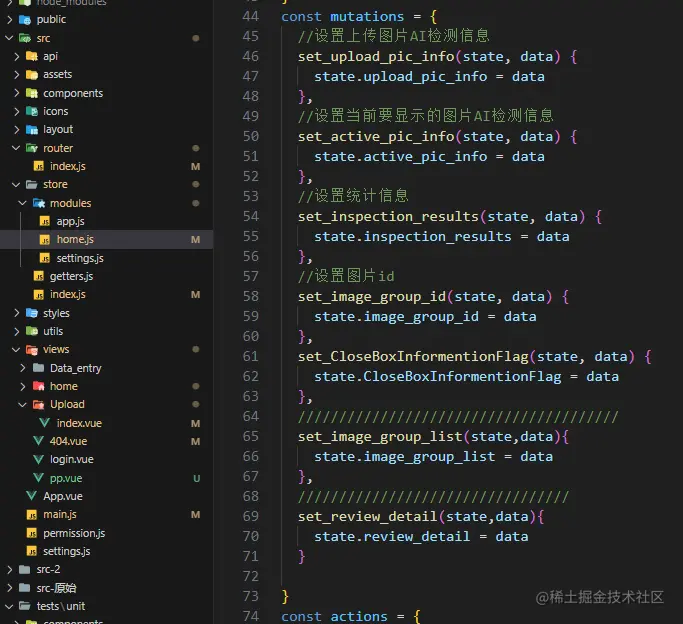Click the Vue icon beside login.vue
The width and height of the screenshot is (683, 624).
point(38,459)
